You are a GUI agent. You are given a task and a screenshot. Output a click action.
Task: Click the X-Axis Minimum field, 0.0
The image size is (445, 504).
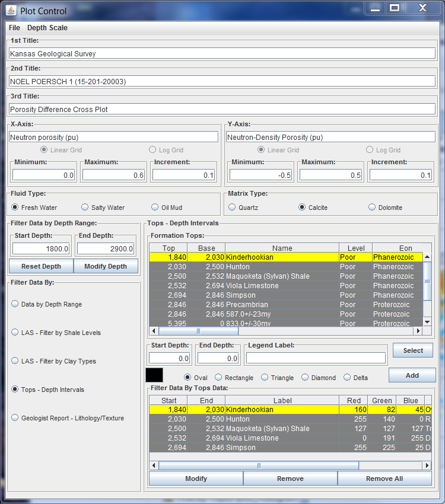click(44, 175)
